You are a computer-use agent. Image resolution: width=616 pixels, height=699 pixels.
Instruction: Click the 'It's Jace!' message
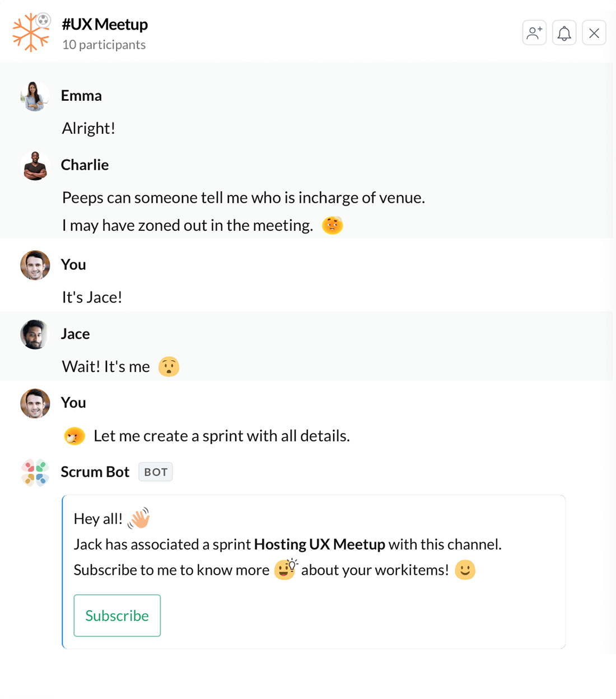(x=92, y=297)
